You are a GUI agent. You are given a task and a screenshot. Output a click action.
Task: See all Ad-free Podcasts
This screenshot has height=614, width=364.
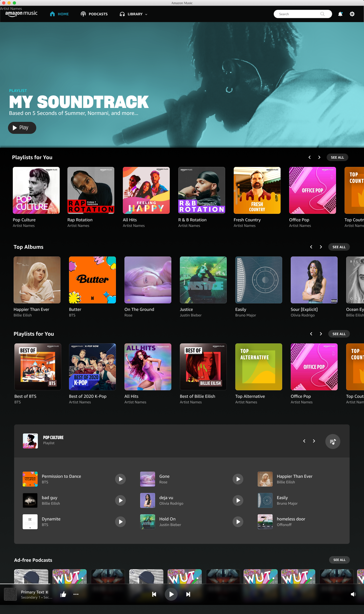point(339,560)
